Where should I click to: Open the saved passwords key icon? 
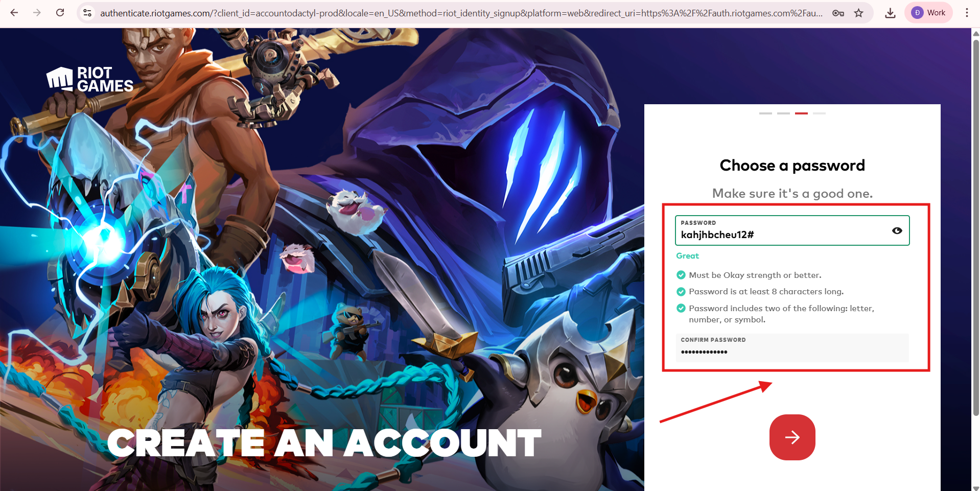(838, 13)
